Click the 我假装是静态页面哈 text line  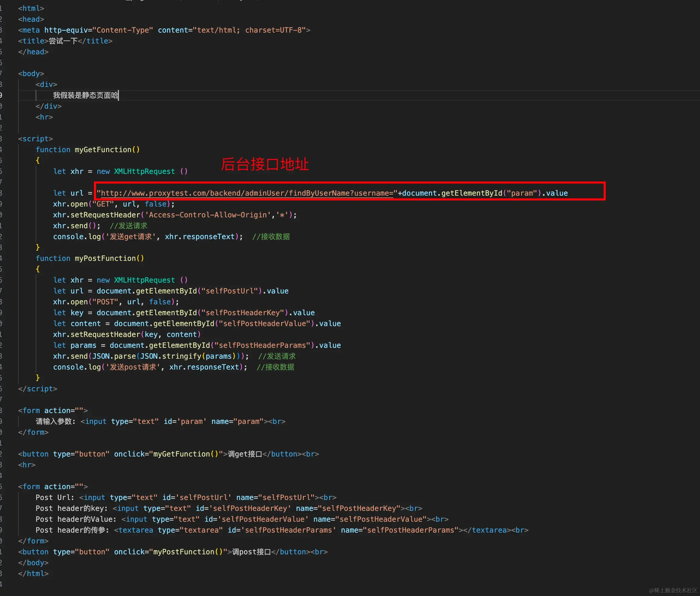pyautogui.click(x=85, y=96)
